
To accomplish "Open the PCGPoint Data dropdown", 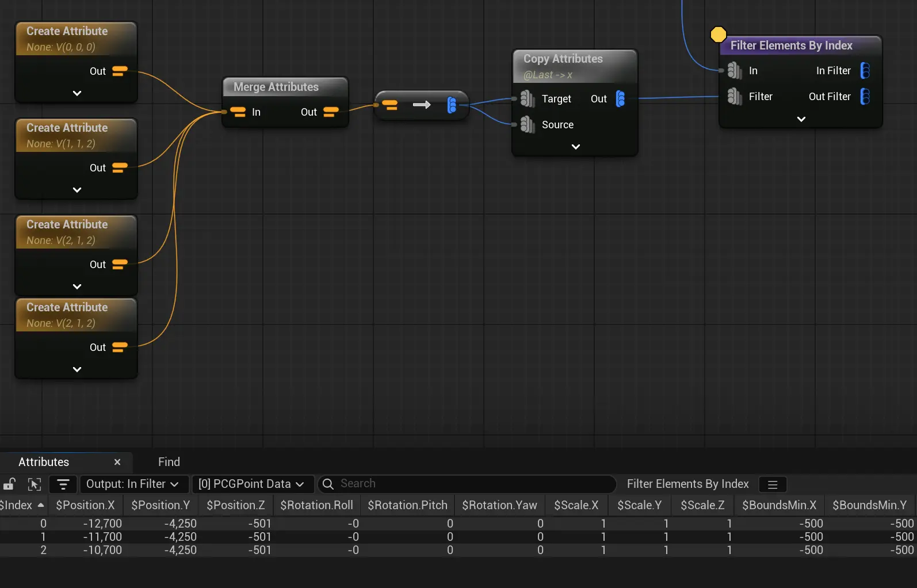I will point(251,484).
